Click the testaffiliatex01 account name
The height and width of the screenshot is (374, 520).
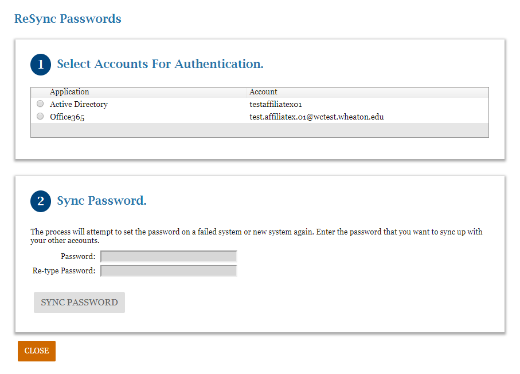[x=276, y=104]
